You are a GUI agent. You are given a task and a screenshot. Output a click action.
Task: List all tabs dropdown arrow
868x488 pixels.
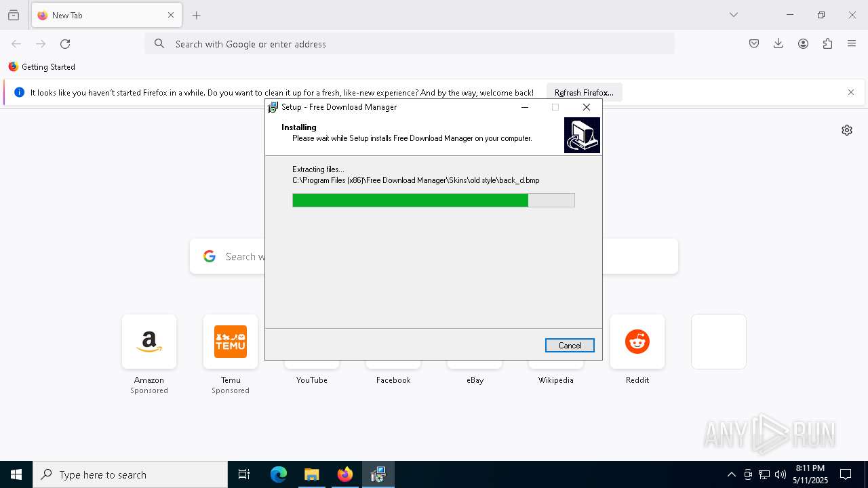pos(734,15)
